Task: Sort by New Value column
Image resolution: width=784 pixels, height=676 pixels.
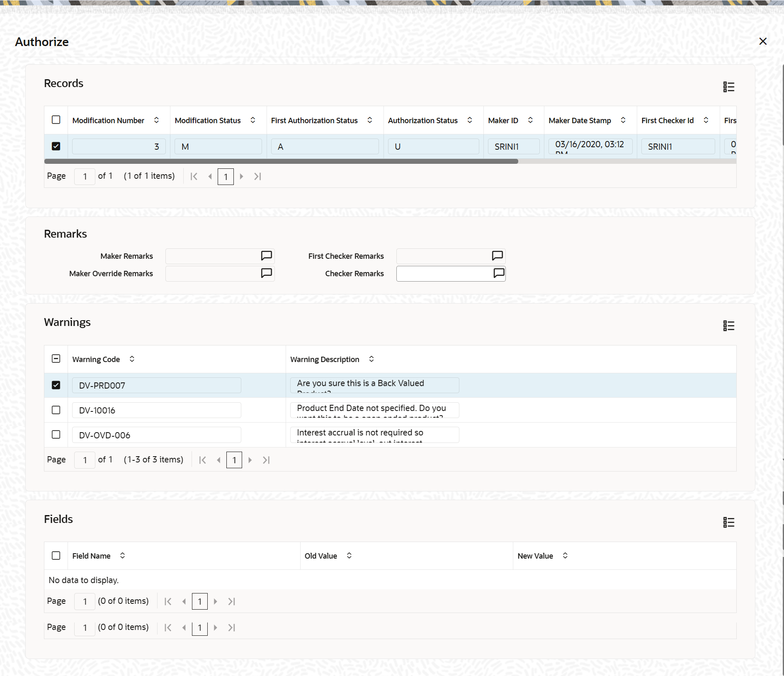Action: [565, 555]
